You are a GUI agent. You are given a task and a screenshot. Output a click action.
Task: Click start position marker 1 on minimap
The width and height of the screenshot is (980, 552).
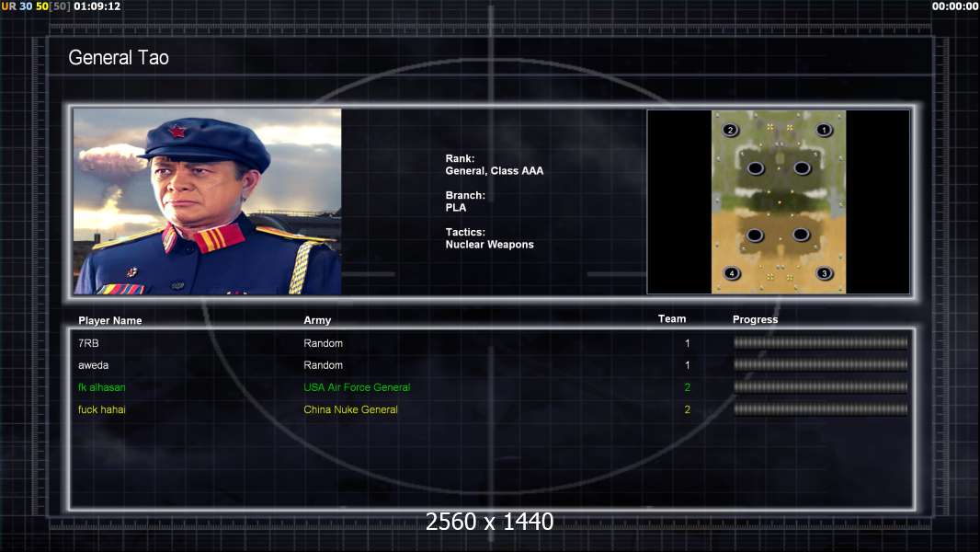click(824, 130)
